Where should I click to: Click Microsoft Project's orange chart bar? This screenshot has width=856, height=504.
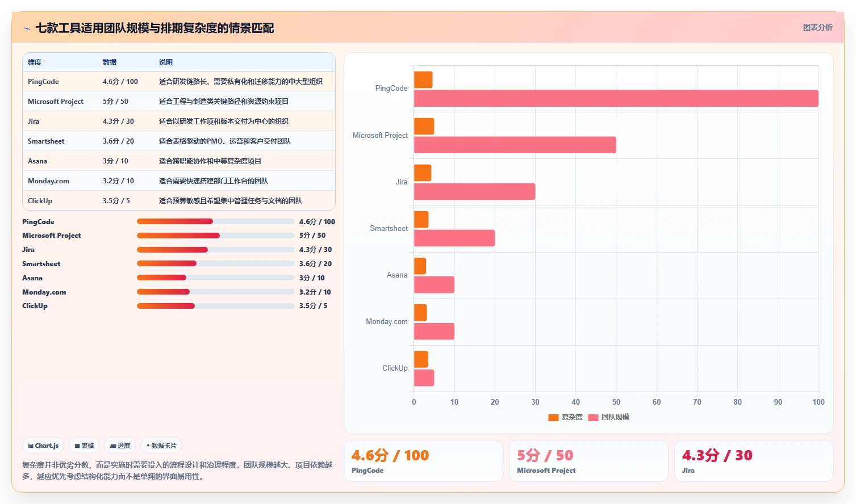(x=424, y=127)
